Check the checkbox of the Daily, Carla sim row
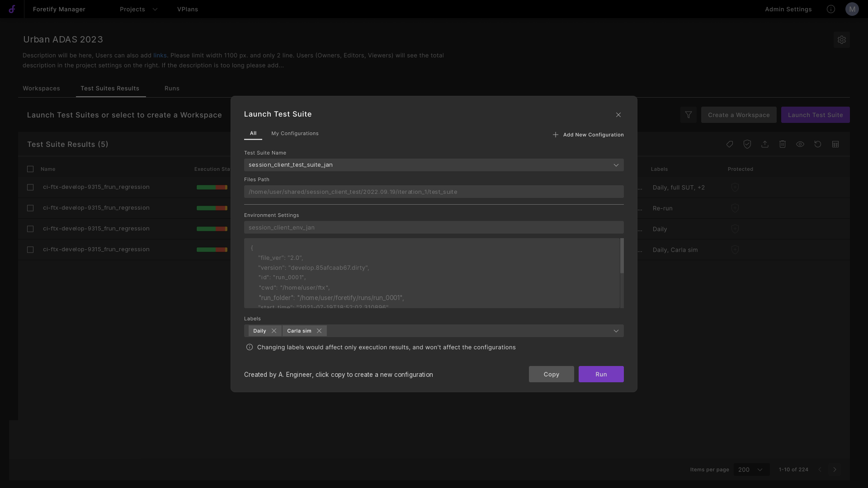Image resolution: width=868 pixels, height=488 pixels. 30,249
